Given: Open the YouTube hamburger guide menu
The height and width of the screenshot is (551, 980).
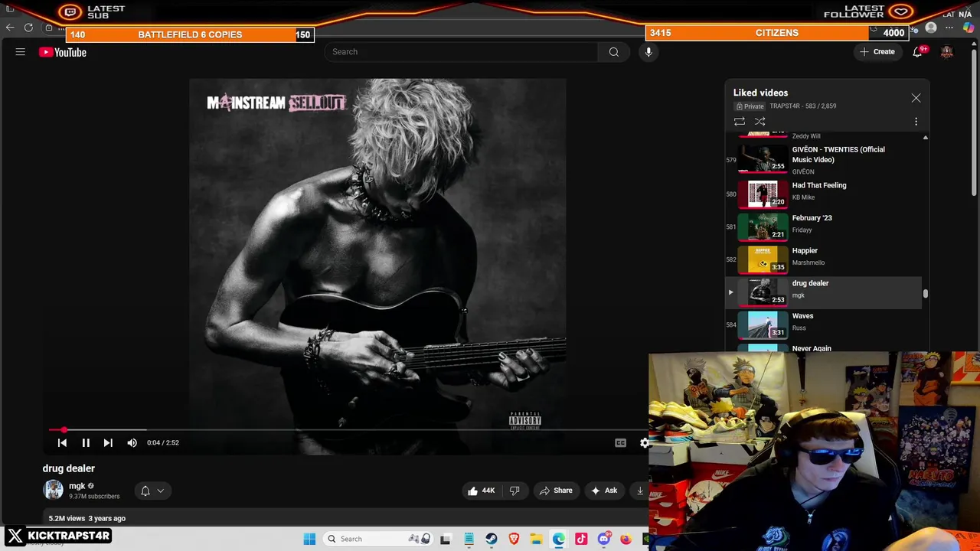Looking at the screenshot, I should [x=21, y=52].
